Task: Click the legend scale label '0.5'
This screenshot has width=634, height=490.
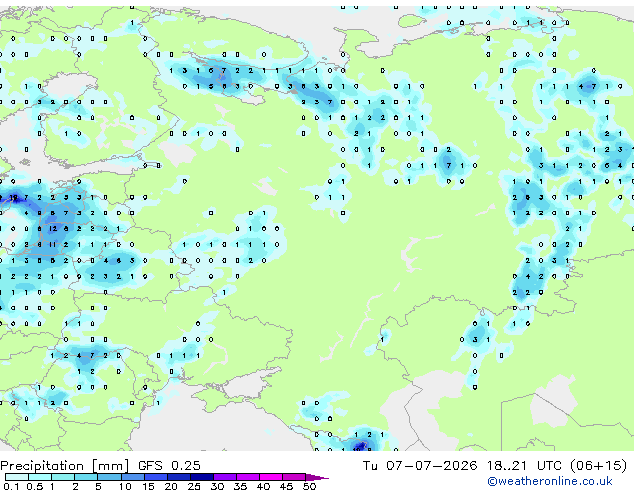Action: coord(34,486)
